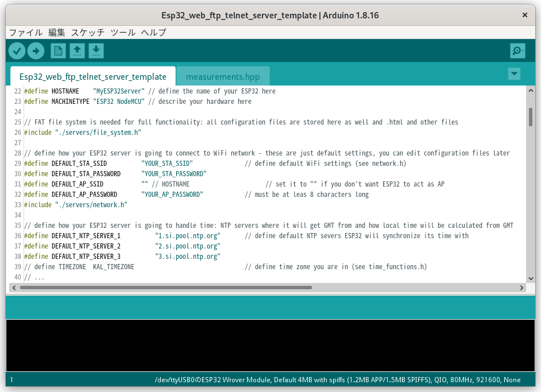Click the Upload (right arrow) button
The height and width of the screenshot is (392, 541).
click(x=36, y=51)
